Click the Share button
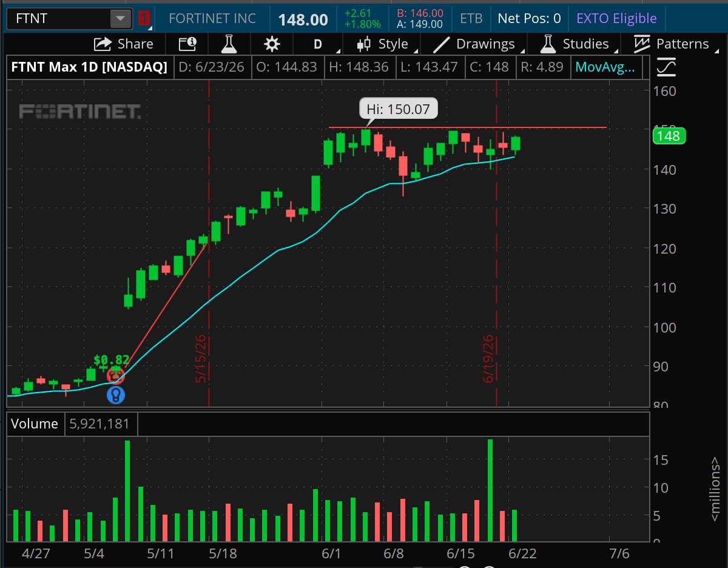Screen dimensions: 728x568 point(124,44)
